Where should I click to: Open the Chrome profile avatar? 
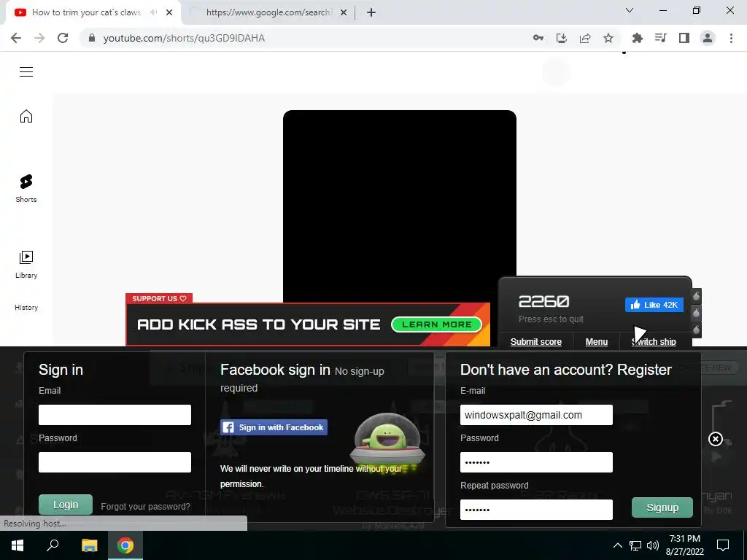coord(708,38)
